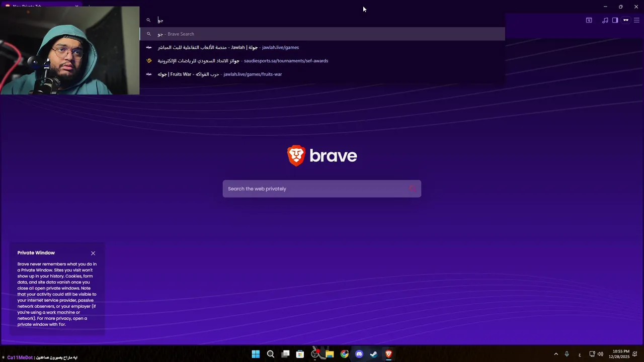Open File Explorer from taskbar
644x362 pixels.
[330, 354]
